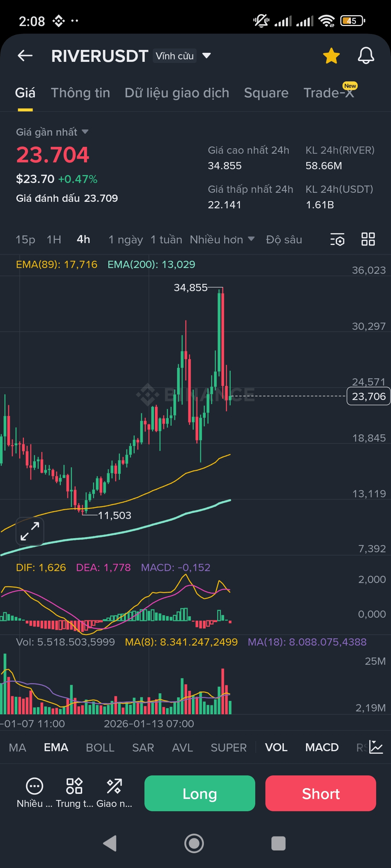Click the Vĩnh cửu contract label

tap(175, 56)
